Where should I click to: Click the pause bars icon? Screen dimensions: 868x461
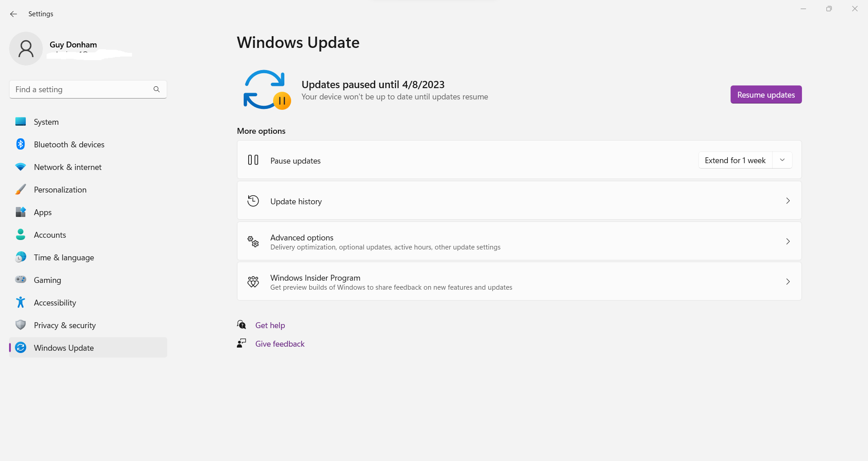[253, 160]
